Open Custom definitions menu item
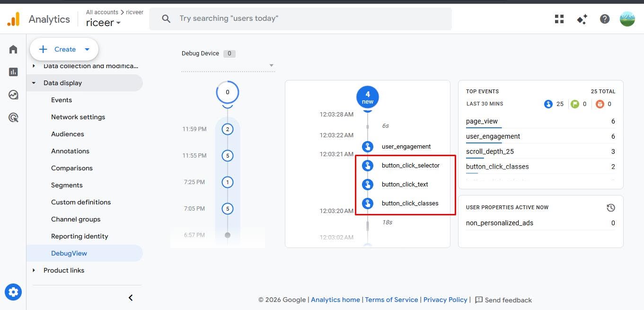The image size is (644, 310). [81, 202]
